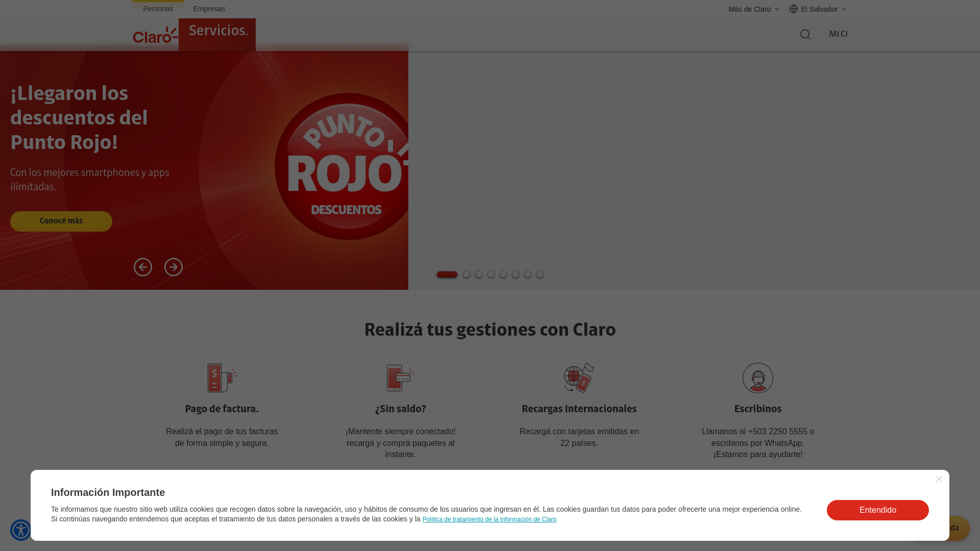Image resolution: width=980 pixels, height=551 pixels.
Task: Open the ¿Sin saldo? heading
Action: coord(401,409)
